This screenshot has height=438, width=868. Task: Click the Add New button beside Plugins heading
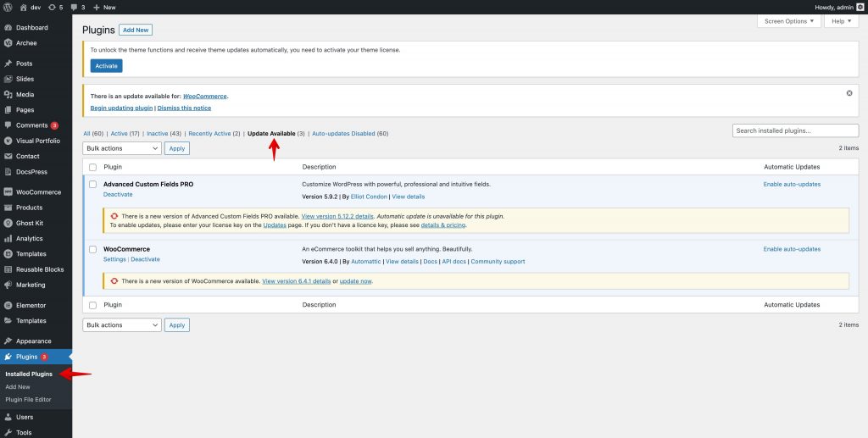pyautogui.click(x=136, y=30)
